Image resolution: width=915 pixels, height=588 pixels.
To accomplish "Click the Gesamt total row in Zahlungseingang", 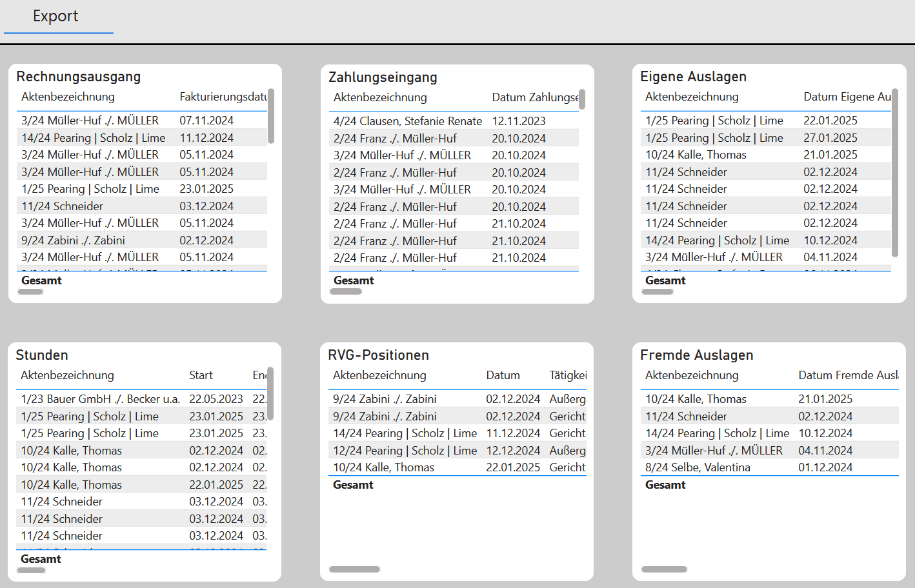I will click(x=454, y=280).
